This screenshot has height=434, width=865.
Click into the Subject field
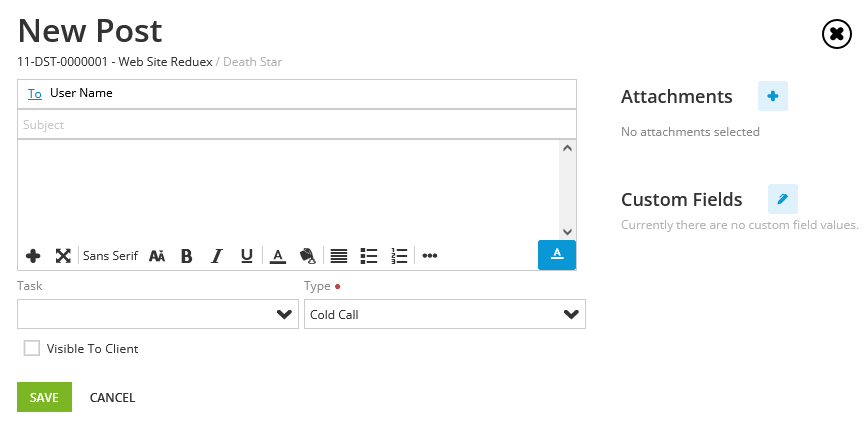point(297,125)
